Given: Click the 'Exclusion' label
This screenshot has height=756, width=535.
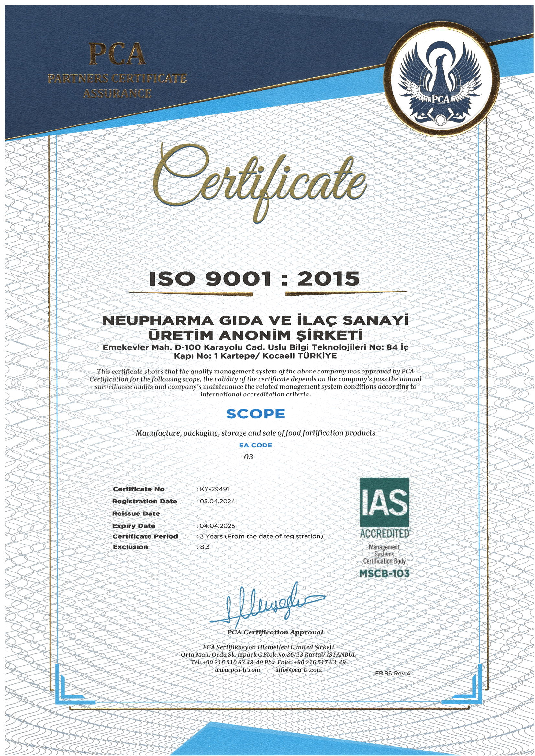Looking at the screenshot, I should 130,547.
